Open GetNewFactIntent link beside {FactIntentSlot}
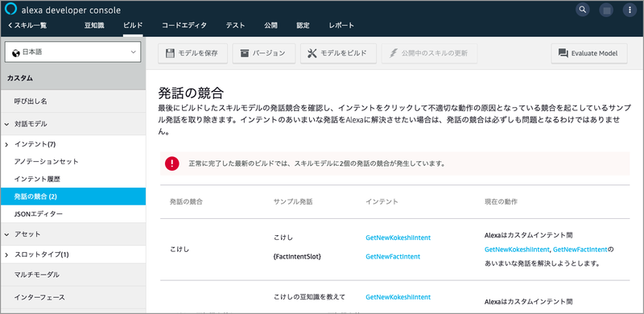Screen dimensions: 644x314 coord(393,257)
